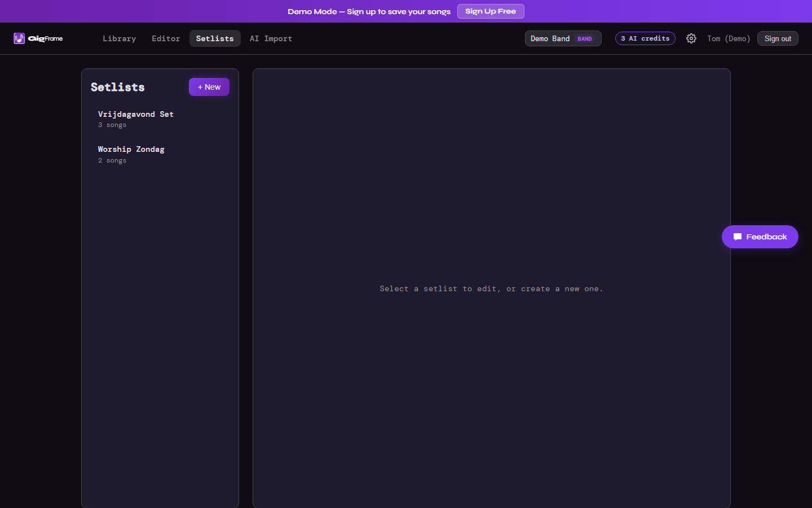Viewport: 812px width, 508px height.
Task: Click the GigFrame wordmark text
Action: 46,38
